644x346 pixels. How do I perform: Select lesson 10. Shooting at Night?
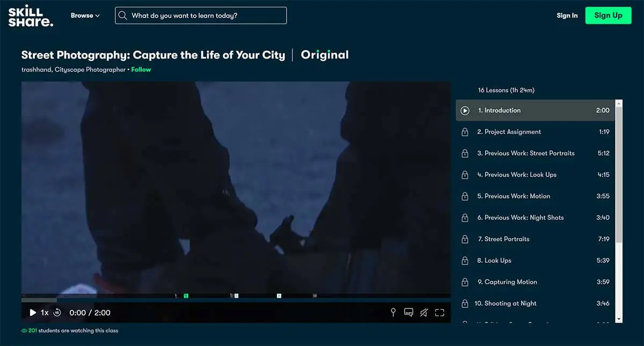(x=535, y=304)
